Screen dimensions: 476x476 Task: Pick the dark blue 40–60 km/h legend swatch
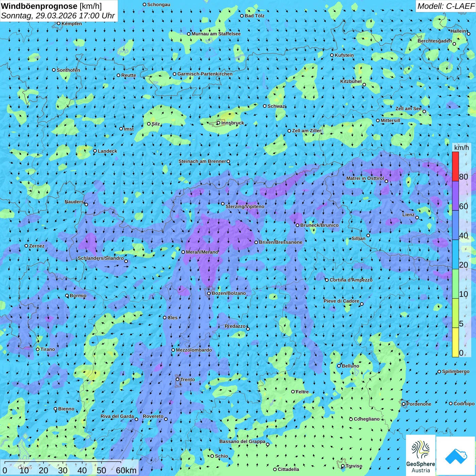(455, 225)
